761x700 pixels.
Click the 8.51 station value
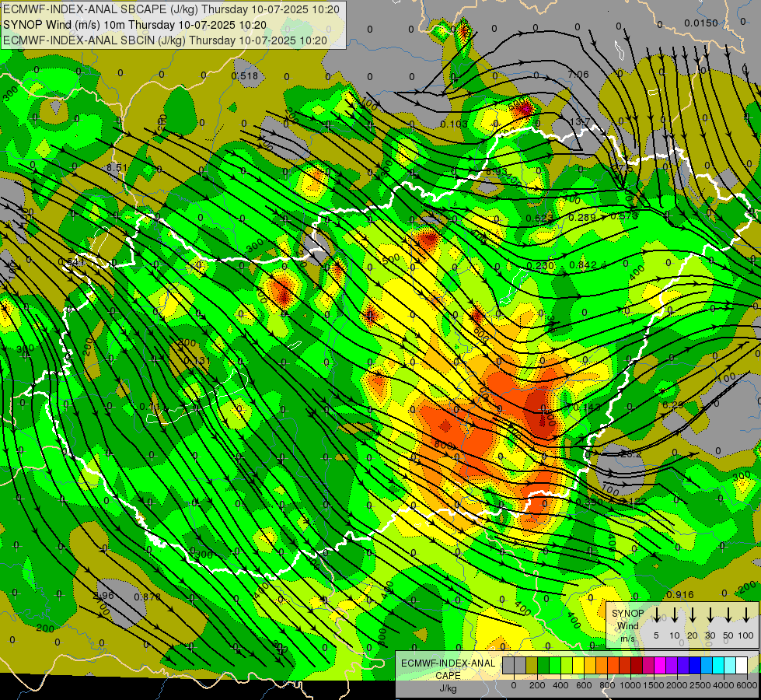(x=117, y=167)
